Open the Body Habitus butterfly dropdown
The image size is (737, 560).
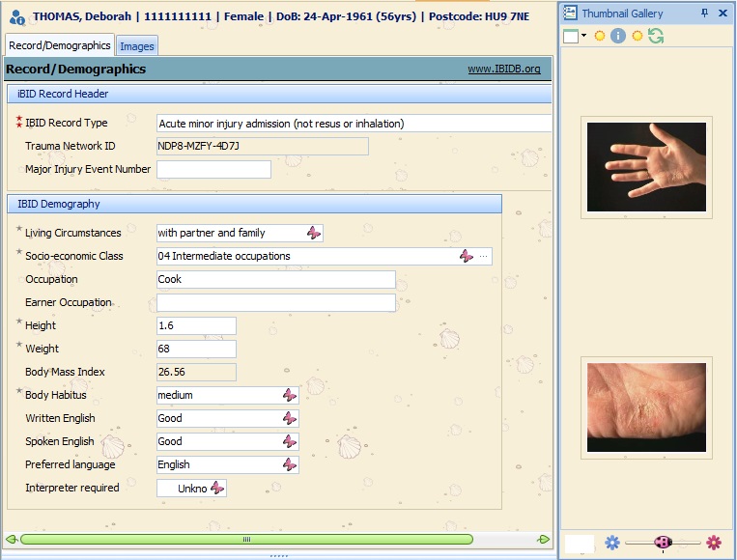click(x=289, y=395)
